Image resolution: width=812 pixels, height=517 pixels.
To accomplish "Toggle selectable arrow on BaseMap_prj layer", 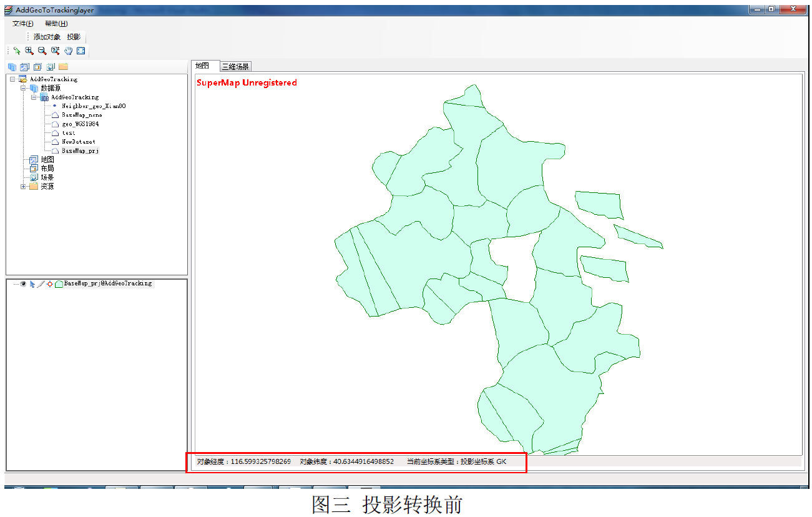I will pyautogui.click(x=32, y=283).
